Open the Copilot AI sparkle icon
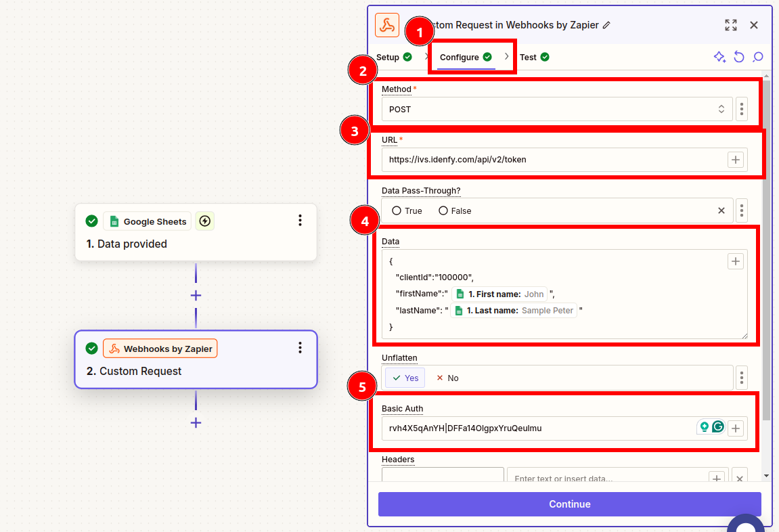 click(x=719, y=57)
